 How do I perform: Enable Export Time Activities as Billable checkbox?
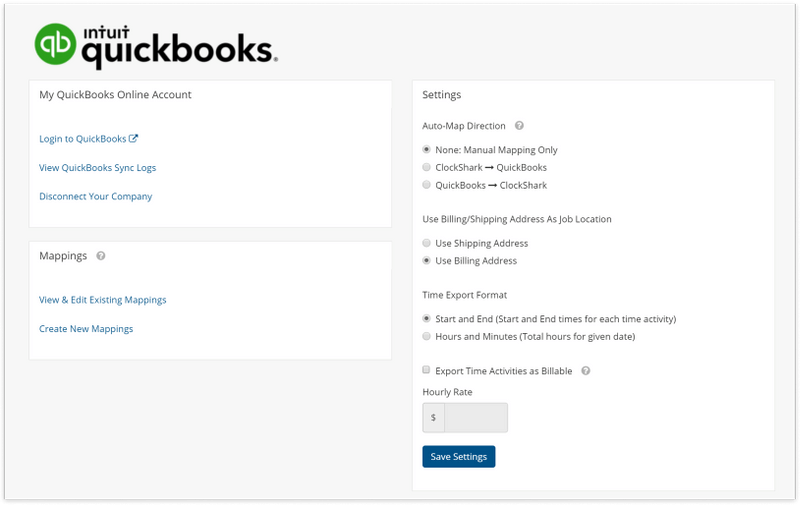tap(426, 370)
